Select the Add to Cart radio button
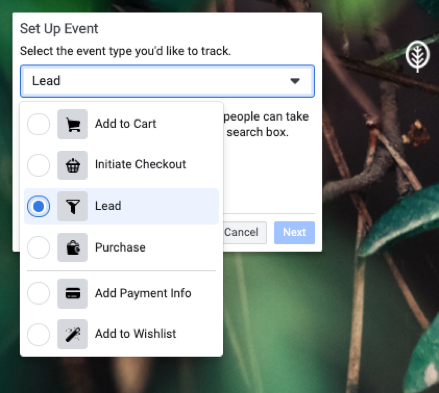 click(39, 124)
